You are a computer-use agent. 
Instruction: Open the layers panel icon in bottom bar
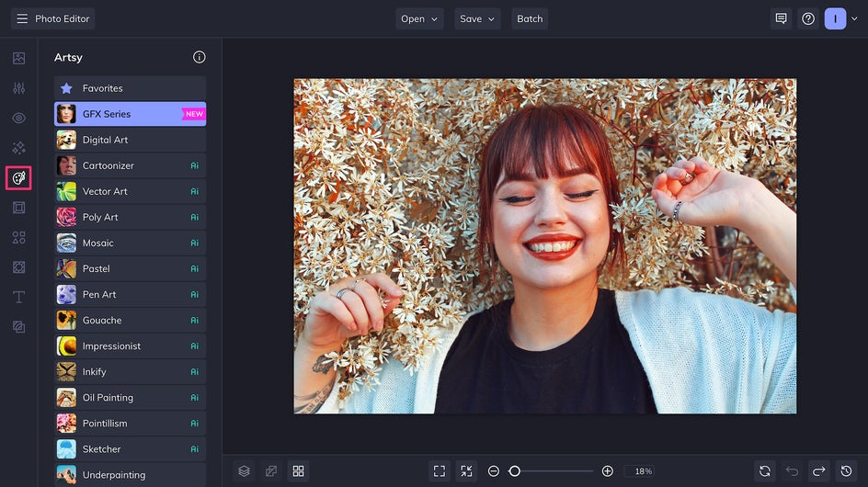[x=244, y=470]
